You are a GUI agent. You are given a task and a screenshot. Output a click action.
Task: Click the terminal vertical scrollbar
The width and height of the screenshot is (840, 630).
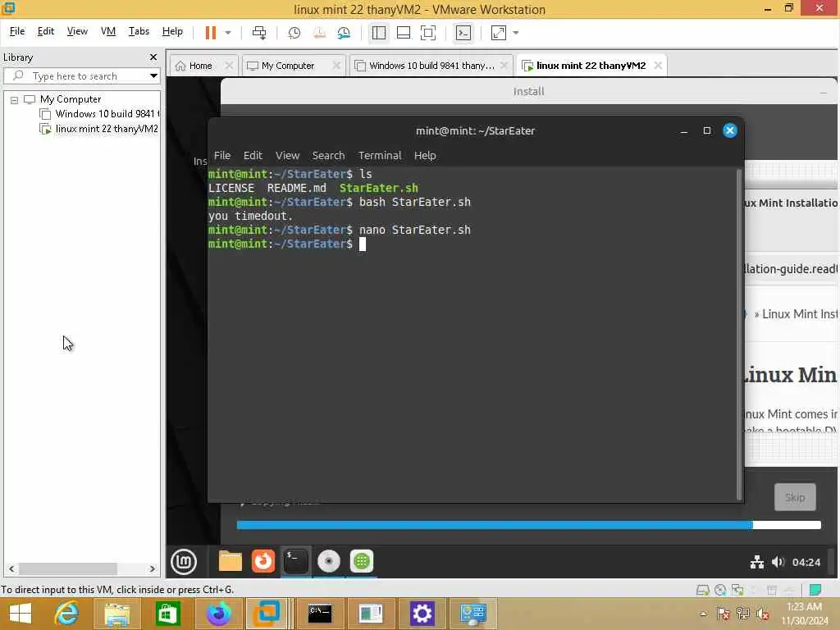coord(739,335)
